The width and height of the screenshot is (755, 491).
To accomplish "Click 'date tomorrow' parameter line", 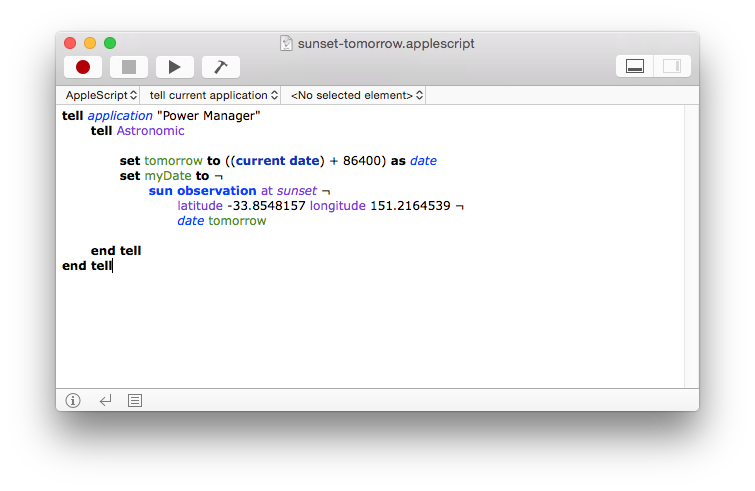I will coord(221,221).
